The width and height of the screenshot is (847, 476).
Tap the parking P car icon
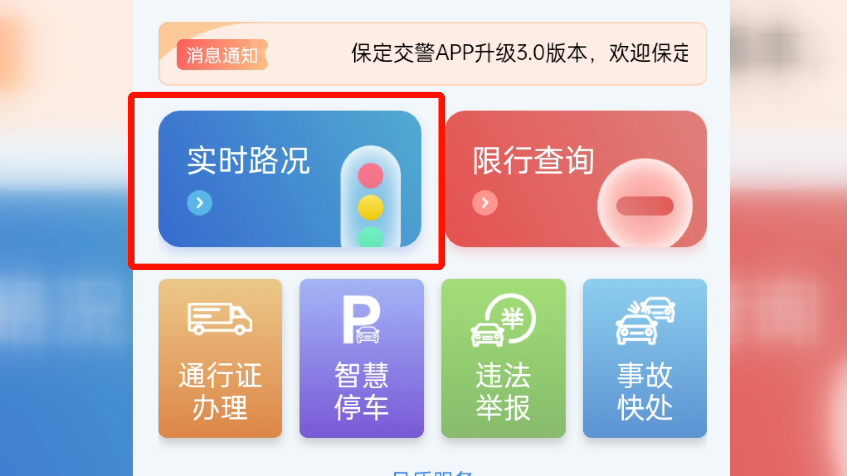click(x=361, y=320)
